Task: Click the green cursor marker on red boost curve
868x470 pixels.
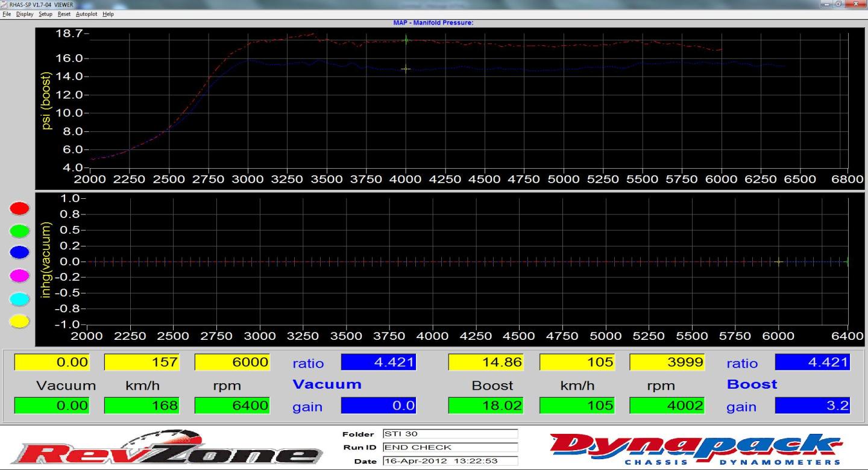Action: pyautogui.click(x=406, y=40)
